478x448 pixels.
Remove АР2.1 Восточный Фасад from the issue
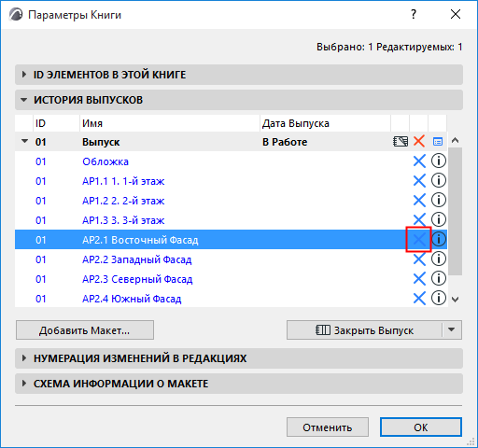pyautogui.click(x=418, y=239)
